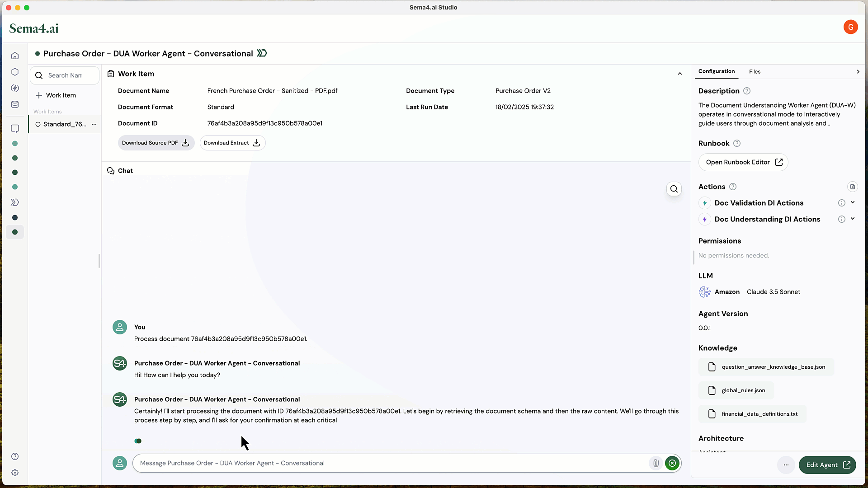Screen dimensions: 868x488
Task: Open the lightning bolt actions icon in sidebar
Action: click(15, 88)
